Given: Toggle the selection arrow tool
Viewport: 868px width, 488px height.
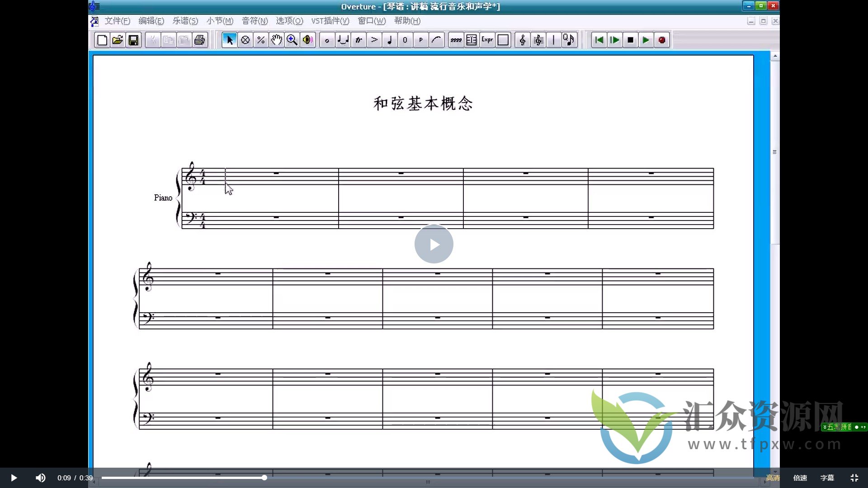Looking at the screenshot, I should tap(229, 40).
